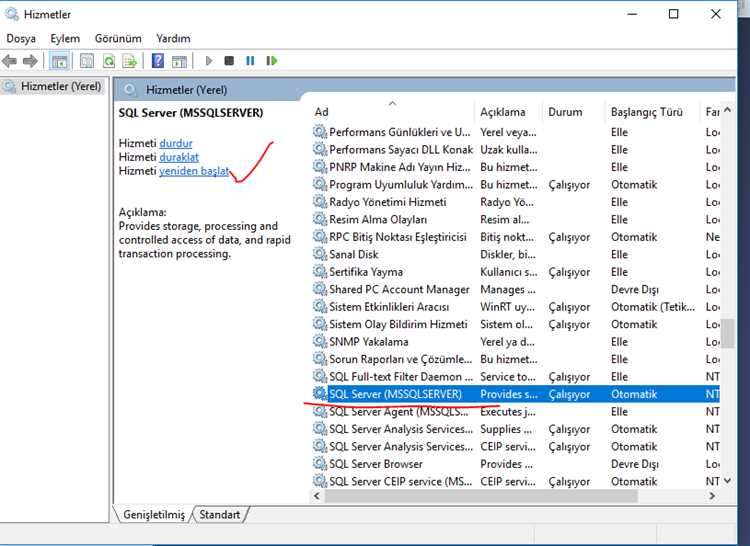The width and height of the screenshot is (750, 546).
Task: Open the Properties toolbar icon
Action: pyautogui.click(x=87, y=61)
